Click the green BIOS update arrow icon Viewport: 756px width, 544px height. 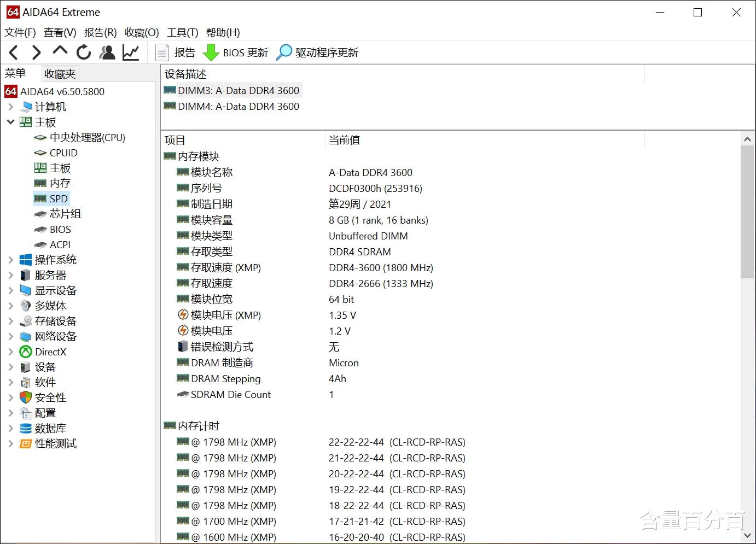pyautogui.click(x=211, y=52)
